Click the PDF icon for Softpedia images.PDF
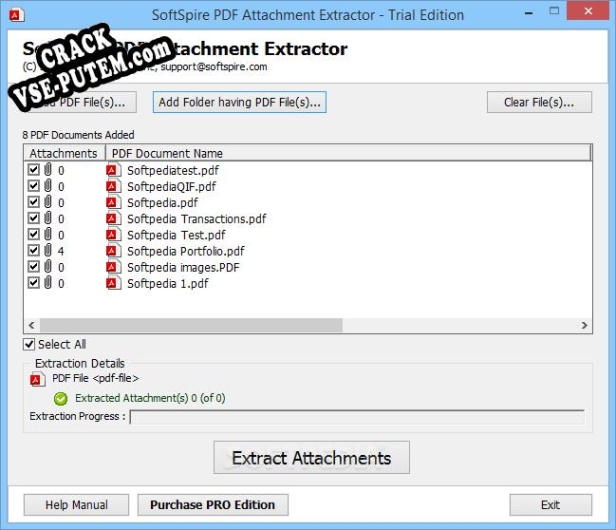Viewport: 616px width, 530px height. point(113,267)
